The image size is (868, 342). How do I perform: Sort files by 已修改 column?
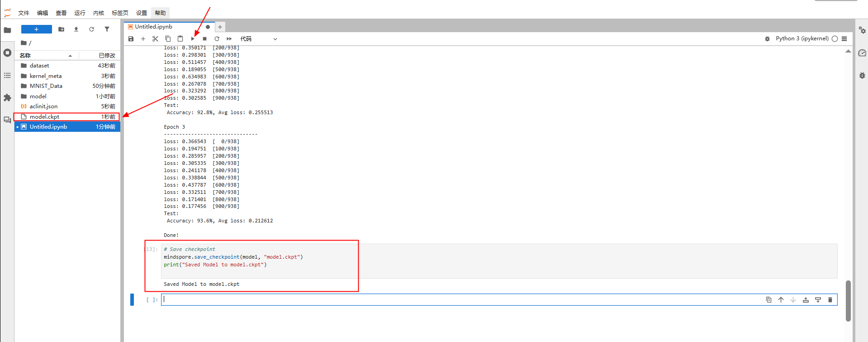tap(100, 55)
